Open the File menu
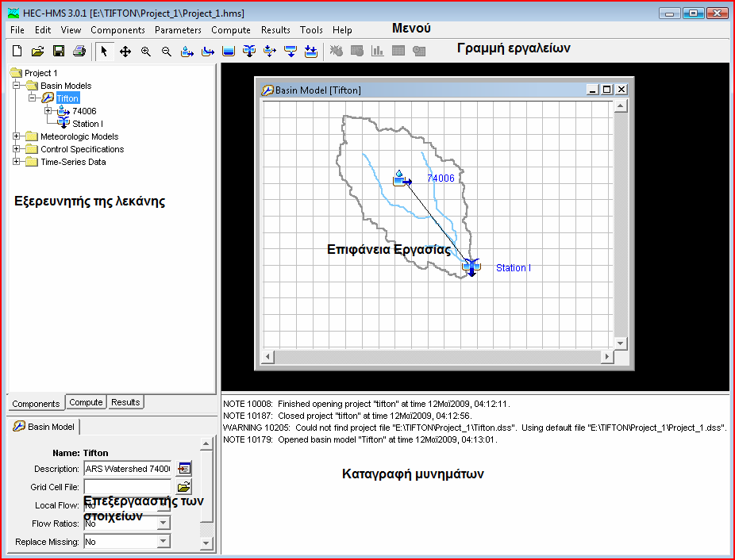735x560 pixels. 17,30
